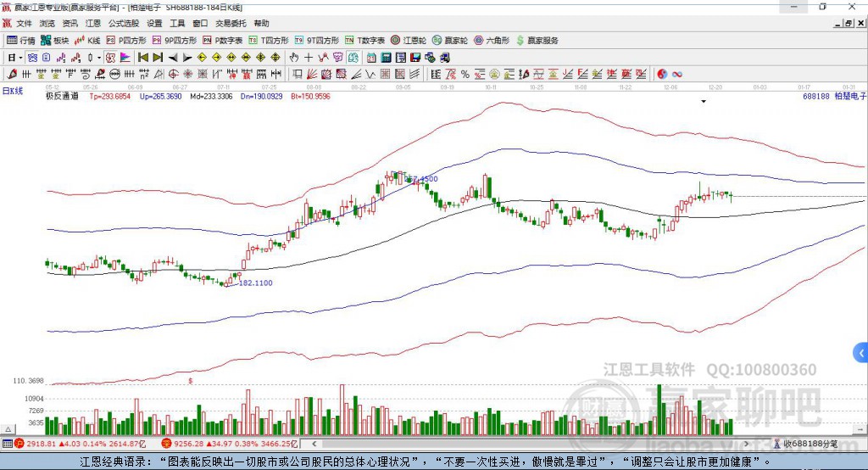Image resolution: width=868 pixels, height=470 pixels.
Task: Select the percent (%) drawing tool
Action: [x=465, y=75]
